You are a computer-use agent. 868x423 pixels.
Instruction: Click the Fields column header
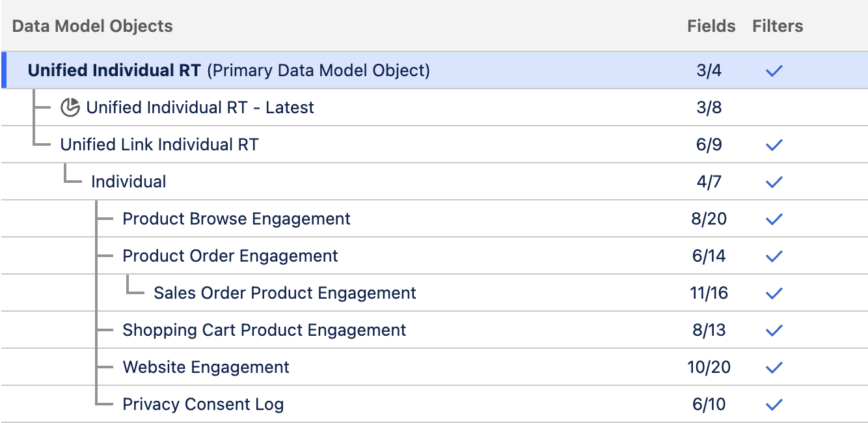[x=711, y=26]
